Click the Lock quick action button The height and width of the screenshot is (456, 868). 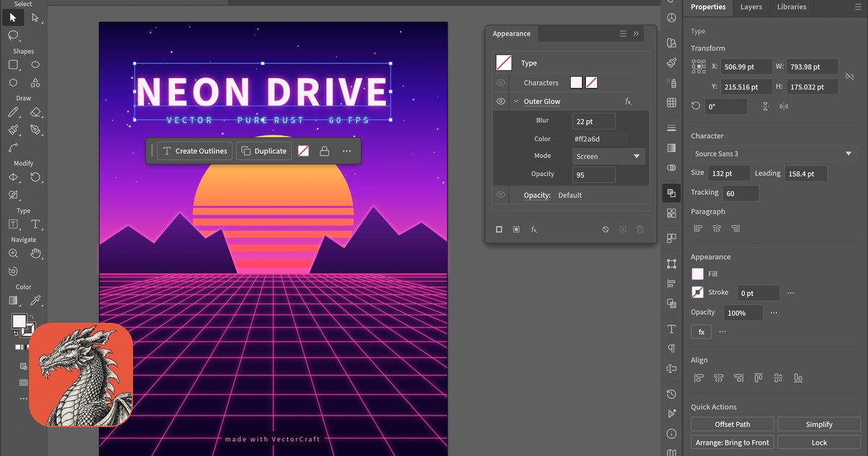[x=820, y=442]
